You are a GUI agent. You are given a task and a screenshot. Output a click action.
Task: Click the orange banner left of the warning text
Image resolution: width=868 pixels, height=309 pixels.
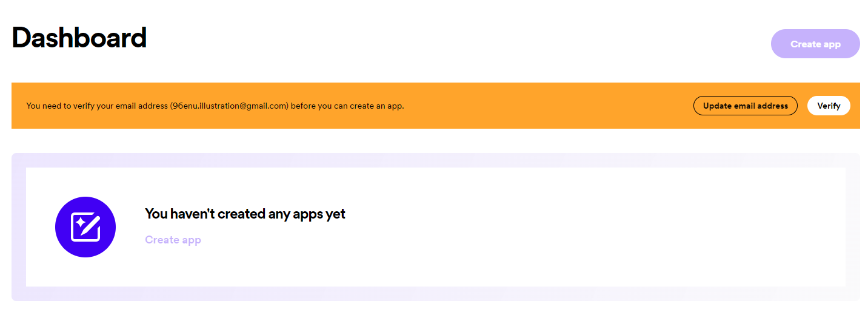(18, 106)
